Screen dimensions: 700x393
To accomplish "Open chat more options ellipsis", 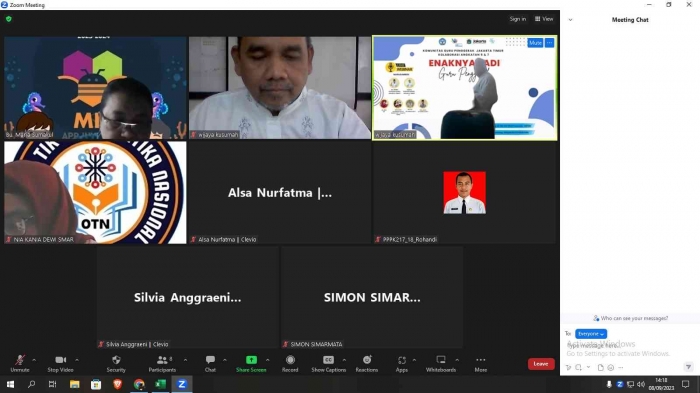I will point(621,368).
